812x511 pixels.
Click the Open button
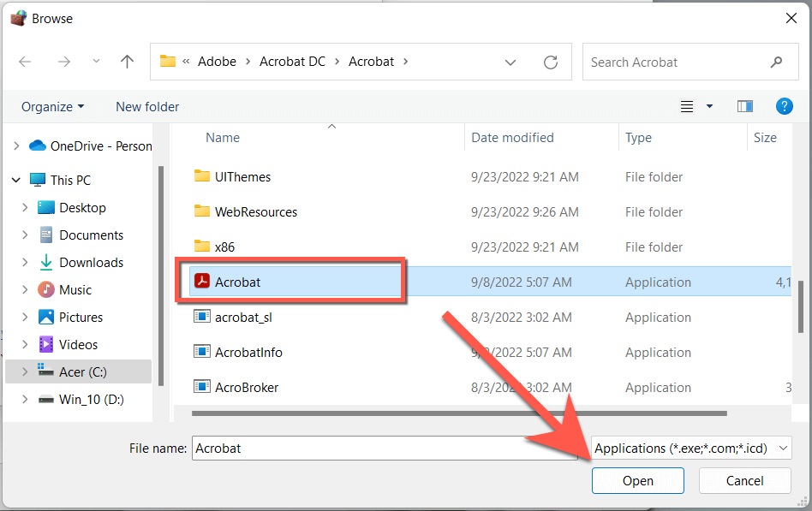pos(637,481)
